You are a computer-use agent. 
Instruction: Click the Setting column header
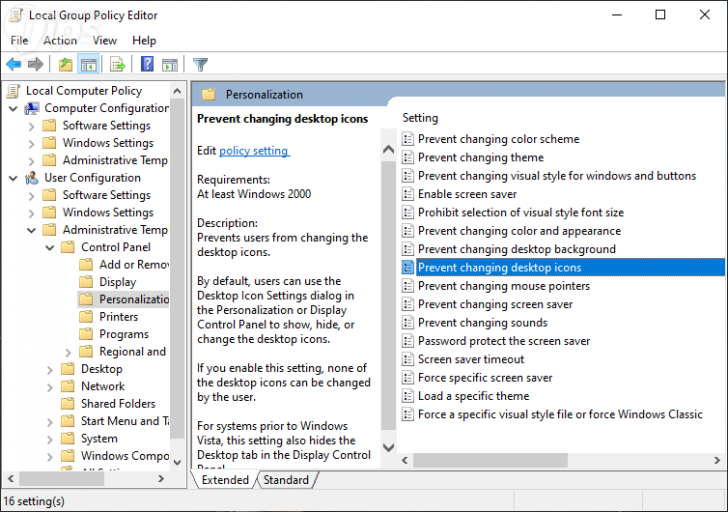pyautogui.click(x=420, y=118)
